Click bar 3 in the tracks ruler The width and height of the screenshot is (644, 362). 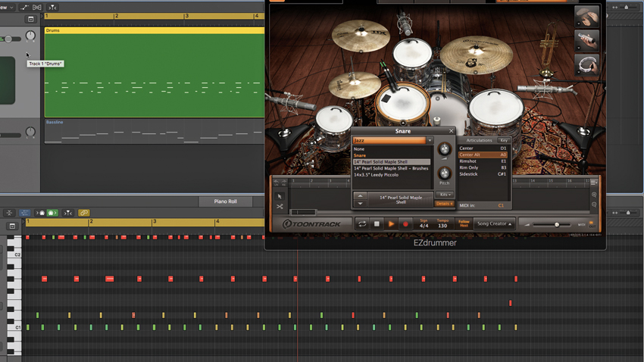pos(187,16)
